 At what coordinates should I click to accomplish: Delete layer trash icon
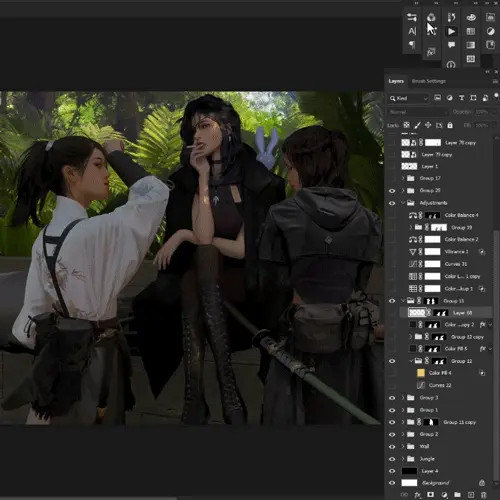click(484, 495)
